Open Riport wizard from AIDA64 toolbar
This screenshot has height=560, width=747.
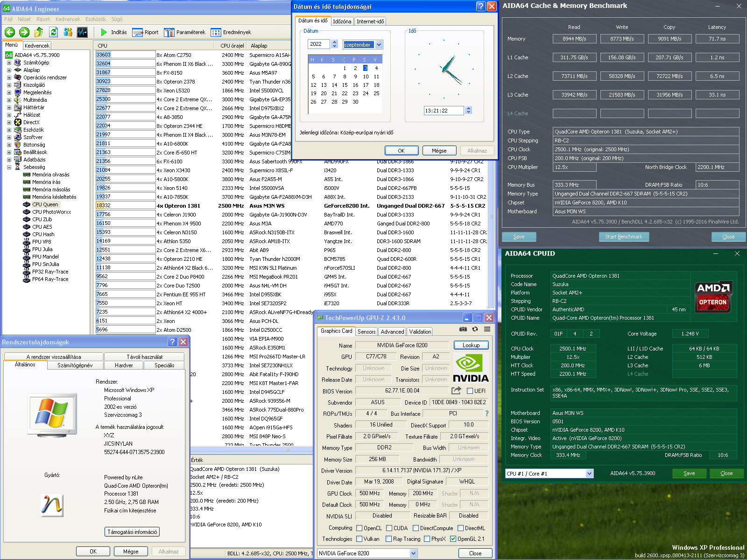point(145,32)
